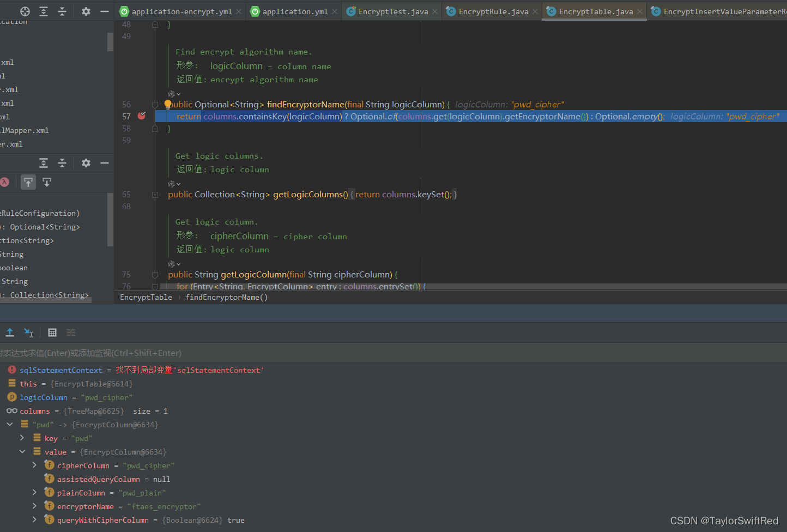Select assistedQueryColumn = null row
Screen dimensions: 787x532
[393, 479]
